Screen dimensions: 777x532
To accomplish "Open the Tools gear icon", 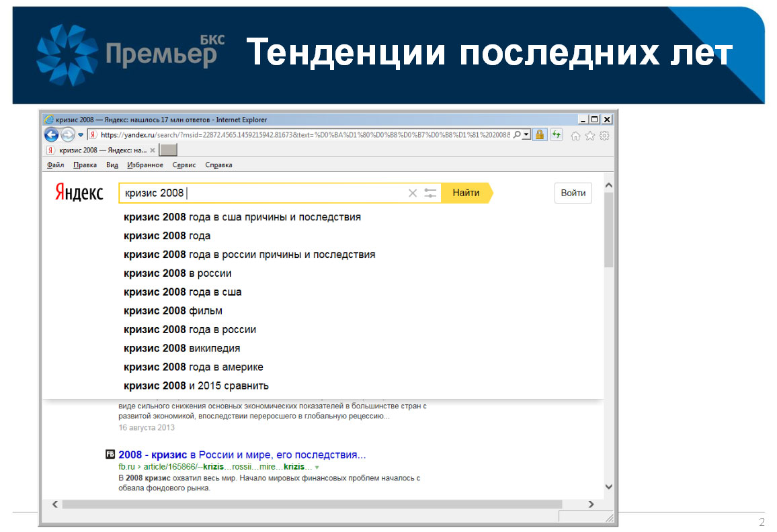I will click(x=604, y=136).
